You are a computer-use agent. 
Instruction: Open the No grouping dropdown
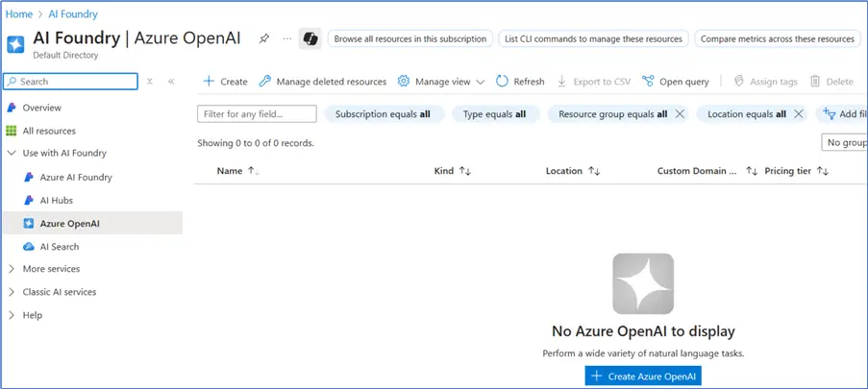(844, 143)
